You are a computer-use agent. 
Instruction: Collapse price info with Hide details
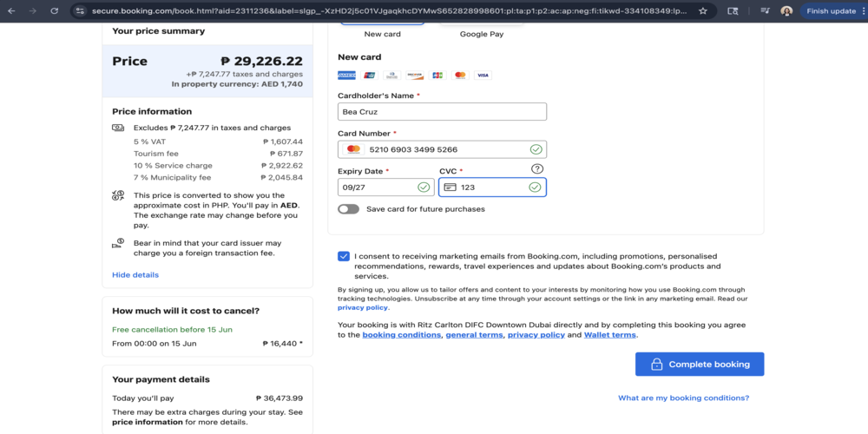[135, 275]
